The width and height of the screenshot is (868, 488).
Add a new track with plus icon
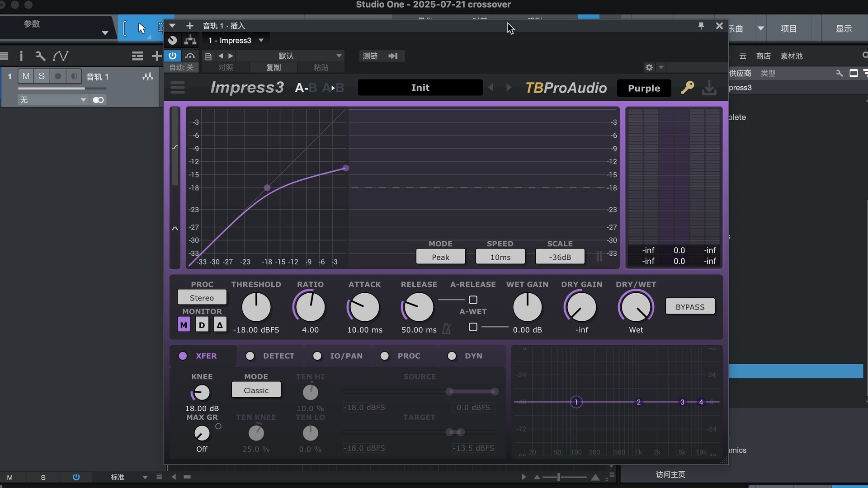(x=156, y=56)
